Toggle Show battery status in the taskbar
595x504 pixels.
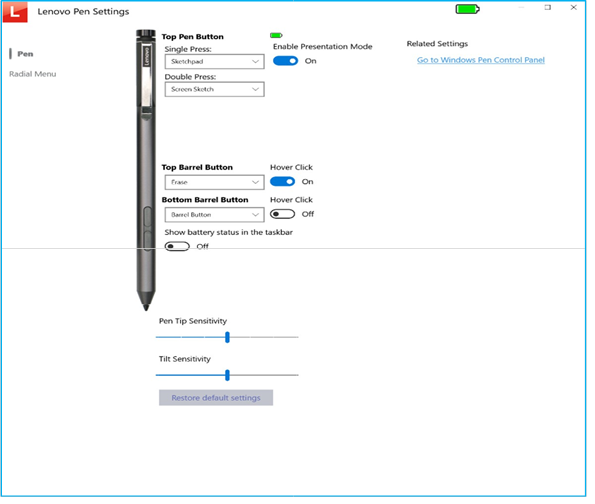tap(177, 246)
